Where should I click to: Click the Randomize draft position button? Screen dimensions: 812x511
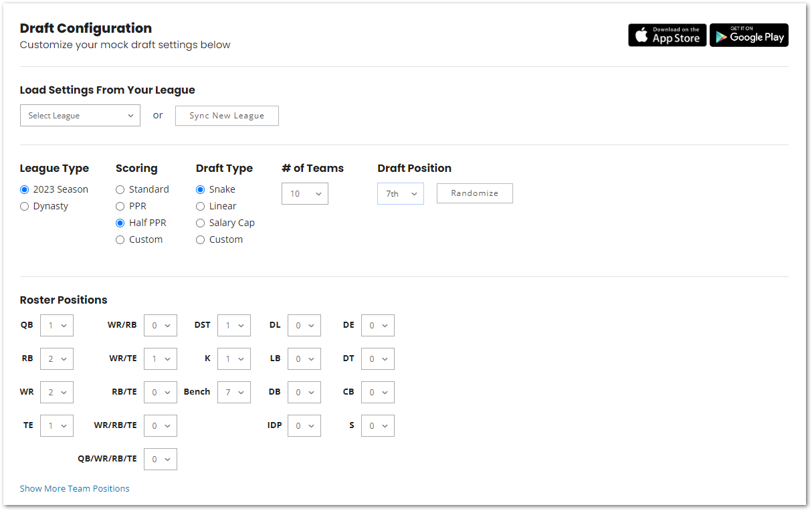475,193
